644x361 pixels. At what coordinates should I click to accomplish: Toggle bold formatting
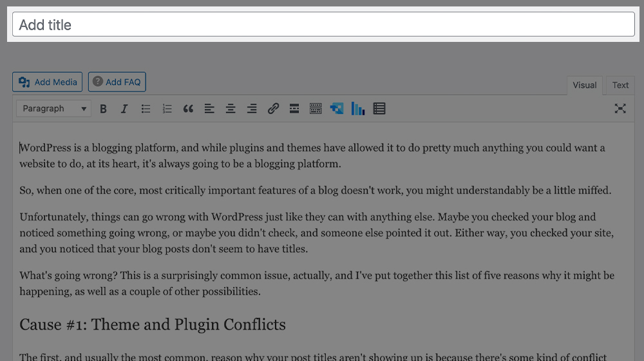tap(103, 108)
